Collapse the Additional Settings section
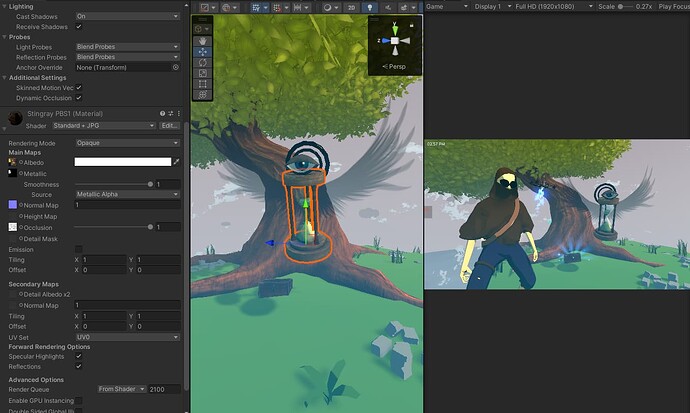690x413 pixels. [x=4, y=77]
